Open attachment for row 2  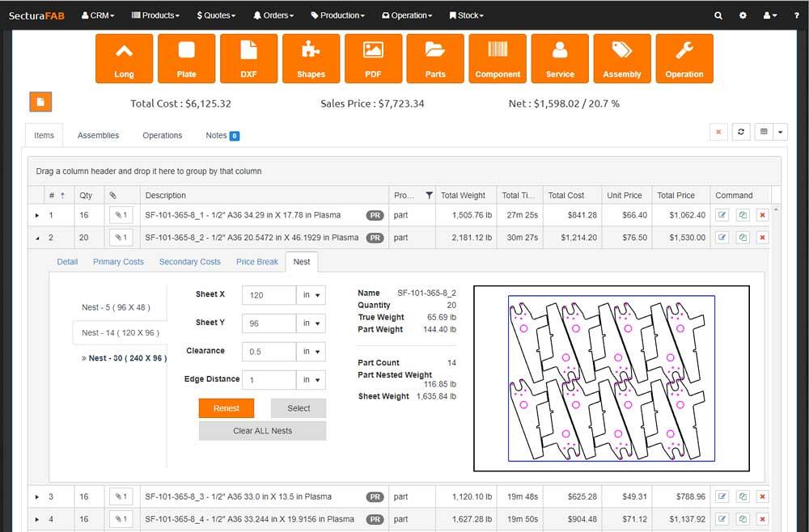pyautogui.click(x=121, y=238)
